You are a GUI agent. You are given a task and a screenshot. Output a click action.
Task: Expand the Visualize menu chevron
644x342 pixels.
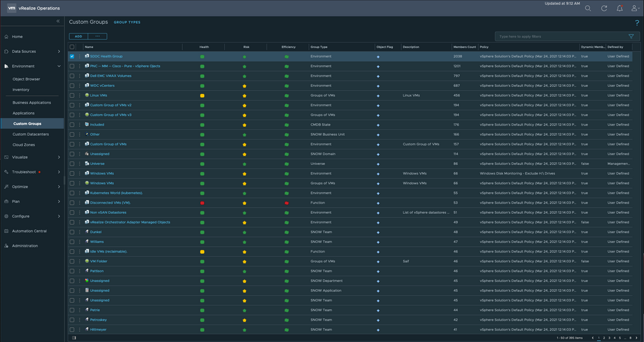[59, 157]
